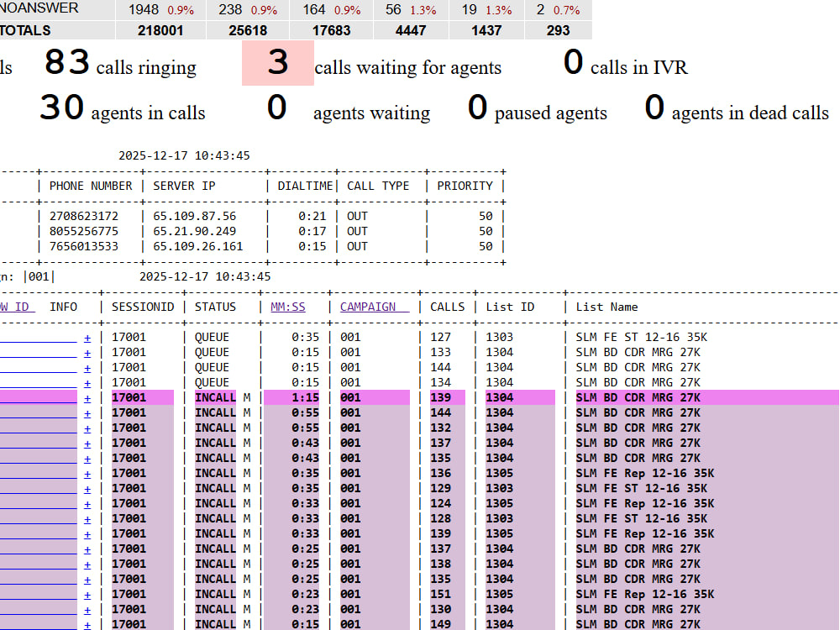Expand info '+' for INCALL row with 138 calls
The height and width of the screenshot is (630, 840).
[x=87, y=564]
